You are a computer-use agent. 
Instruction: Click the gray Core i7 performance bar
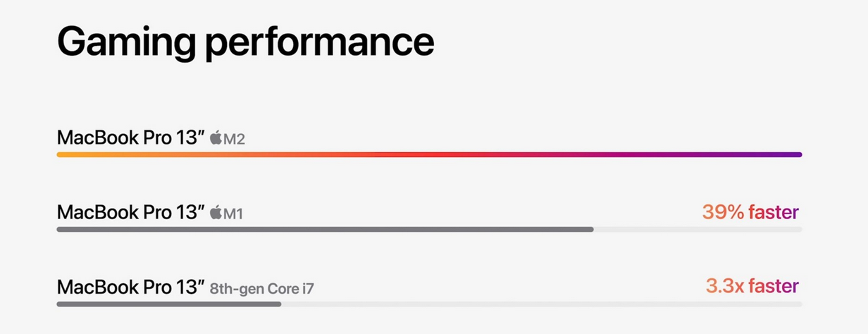[169, 304]
